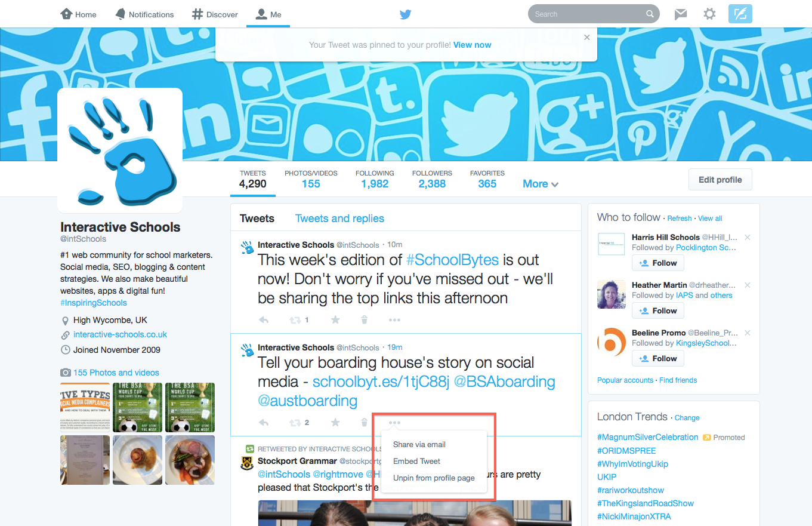The height and width of the screenshot is (526, 812).
Task: Open the #TheKingslandRoadShow trend
Action: [x=646, y=503]
